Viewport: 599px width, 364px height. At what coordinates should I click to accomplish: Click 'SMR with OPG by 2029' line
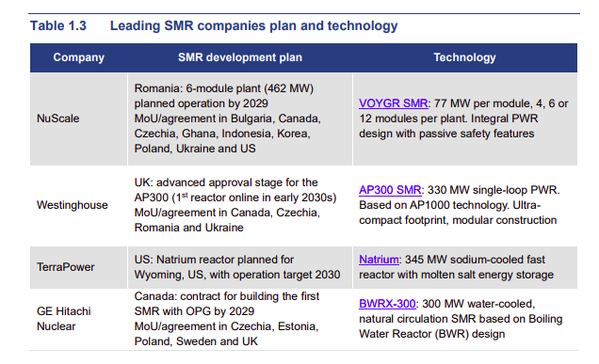point(194,311)
